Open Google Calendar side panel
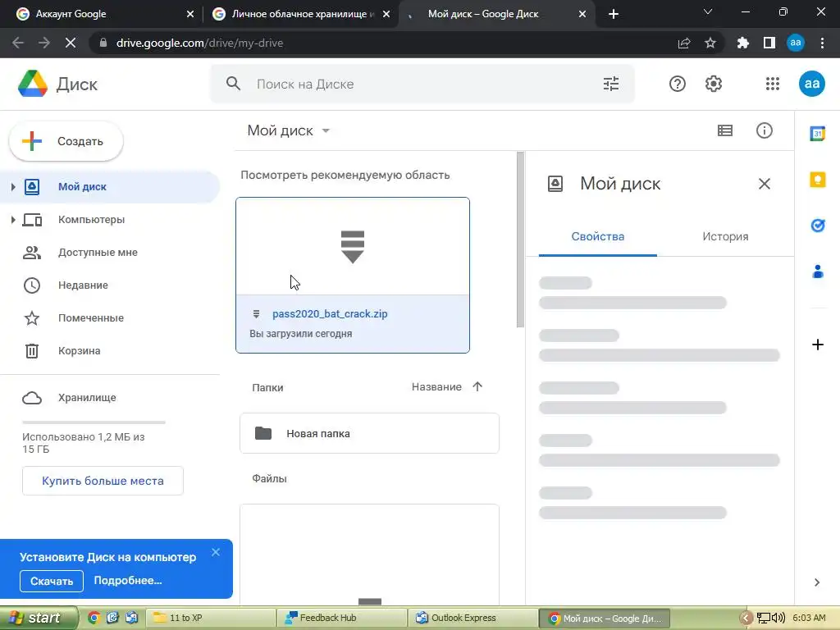Viewport: 840px width, 630px height. 818,134
